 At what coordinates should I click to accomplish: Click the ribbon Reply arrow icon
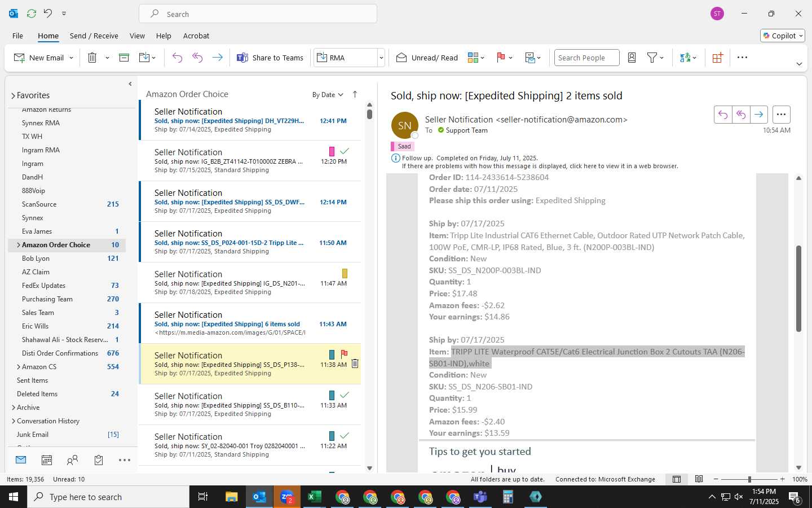tap(177, 58)
